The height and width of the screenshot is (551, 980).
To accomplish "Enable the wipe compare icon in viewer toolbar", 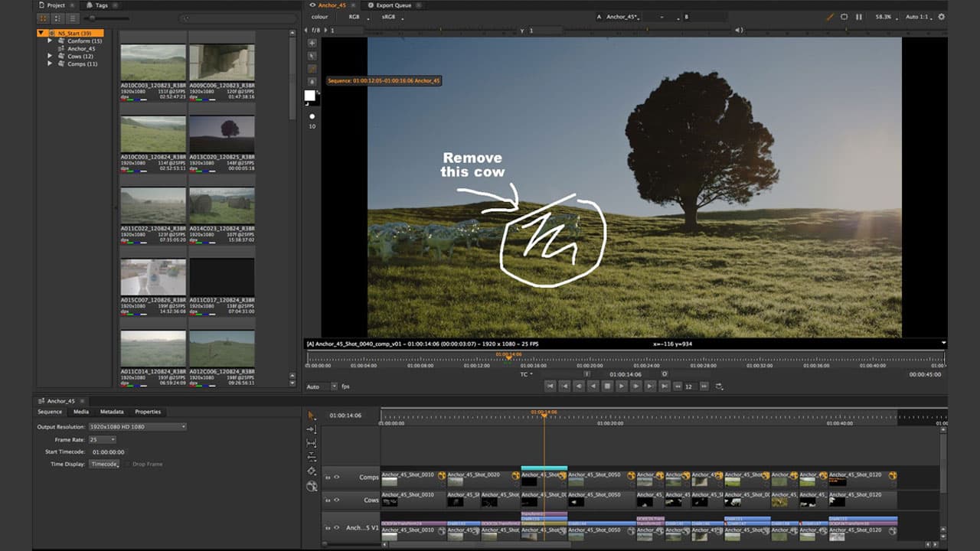I will pos(844,16).
